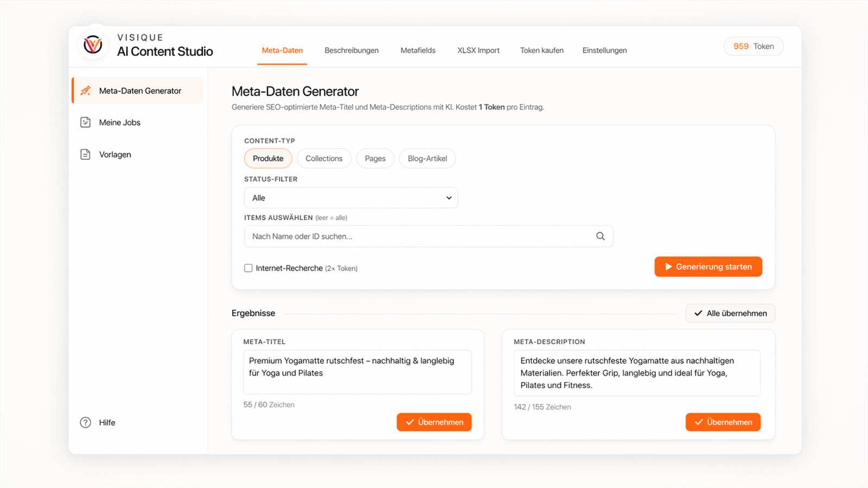Click the '55 / 60 Zeichen' counter

point(269,405)
